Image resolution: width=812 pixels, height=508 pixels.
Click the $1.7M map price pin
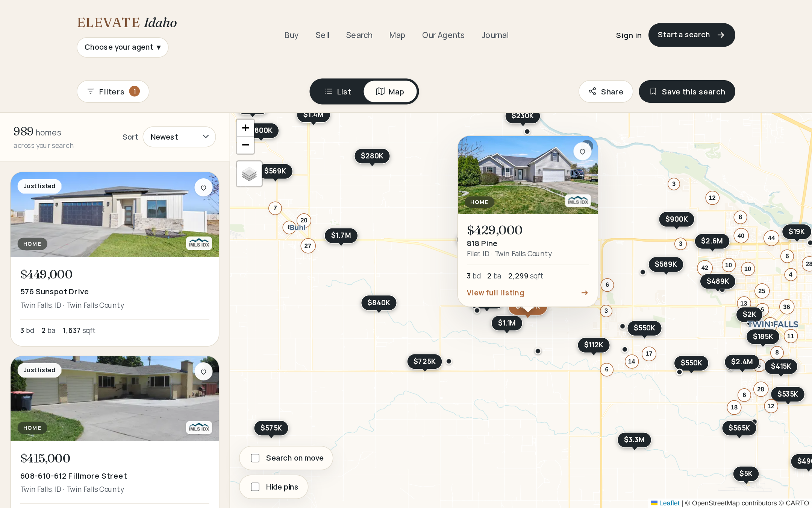pyautogui.click(x=341, y=236)
